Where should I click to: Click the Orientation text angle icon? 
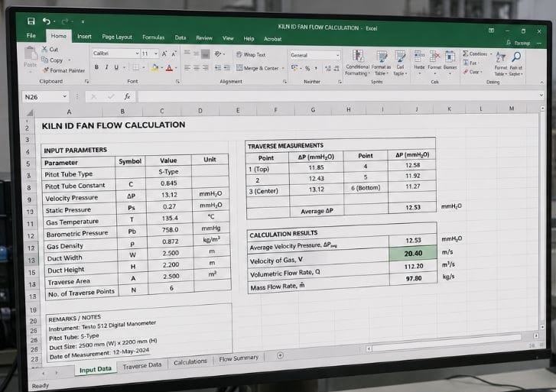click(218, 54)
